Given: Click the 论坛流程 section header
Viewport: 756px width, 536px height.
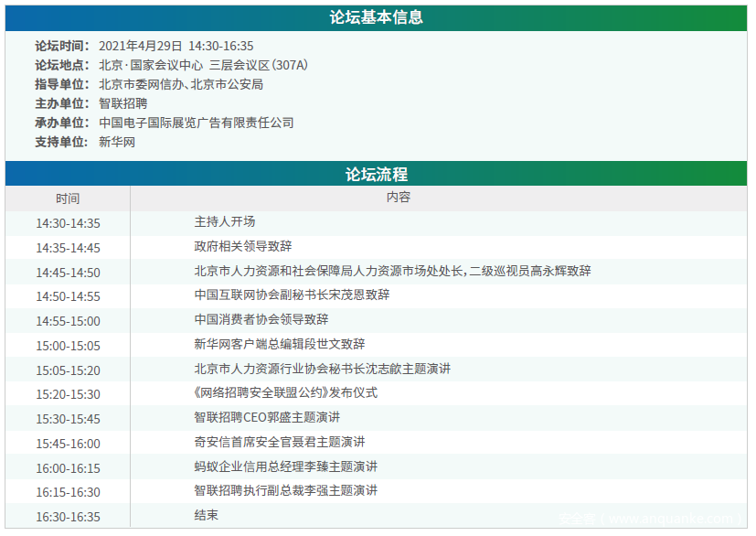Looking at the screenshot, I should [x=376, y=174].
